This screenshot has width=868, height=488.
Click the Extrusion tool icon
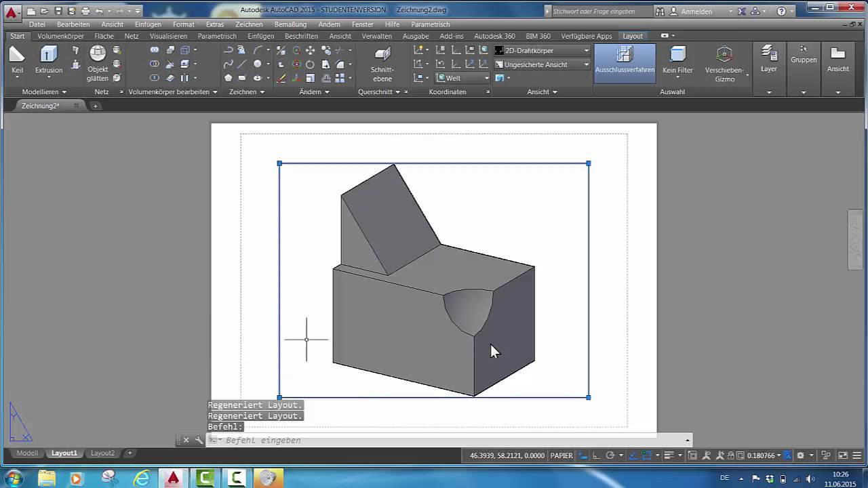click(x=49, y=55)
